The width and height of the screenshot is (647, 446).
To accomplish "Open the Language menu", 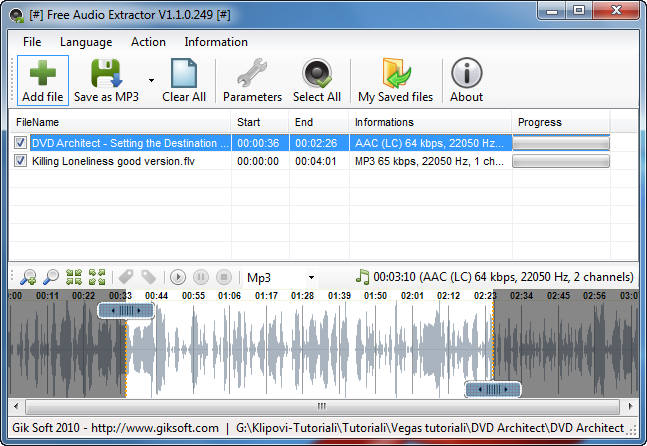I will pyautogui.click(x=86, y=42).
